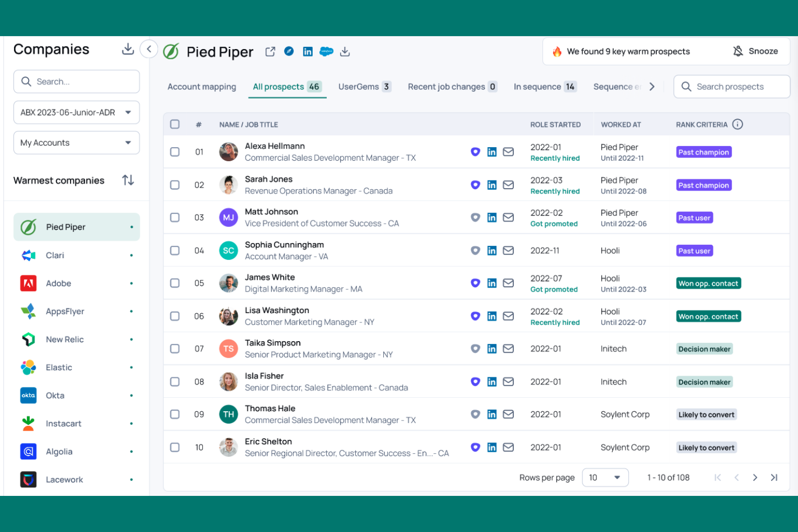Open Lacework in the company list
This screenshot has height=532, width=798.
pyautogui.click(x=77, y=480)
